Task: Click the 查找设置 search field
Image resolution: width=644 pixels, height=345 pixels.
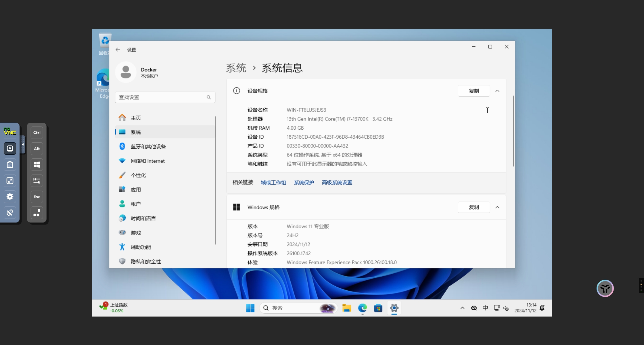Action: pyautogui.click(x=161, y=97)
